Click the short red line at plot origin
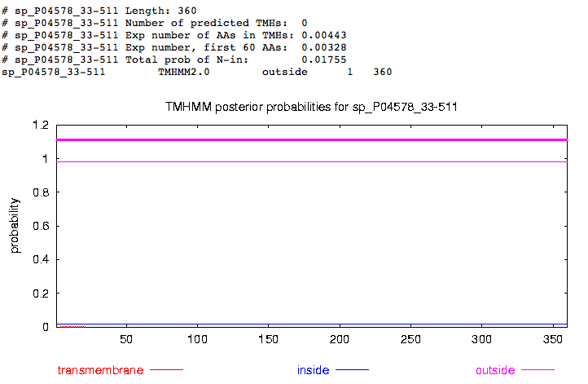The width and height of the screenshot is (588, 384). (x=71, y=326)
